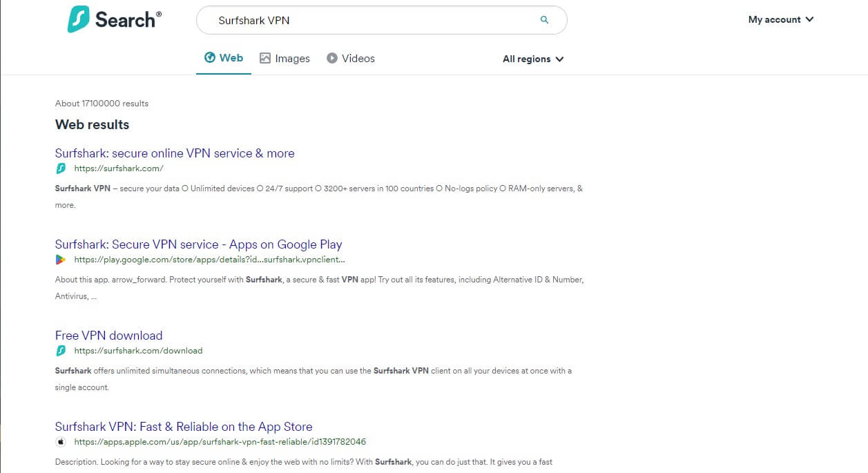Click the https://surfshark.com/download URL

point(138,351)
